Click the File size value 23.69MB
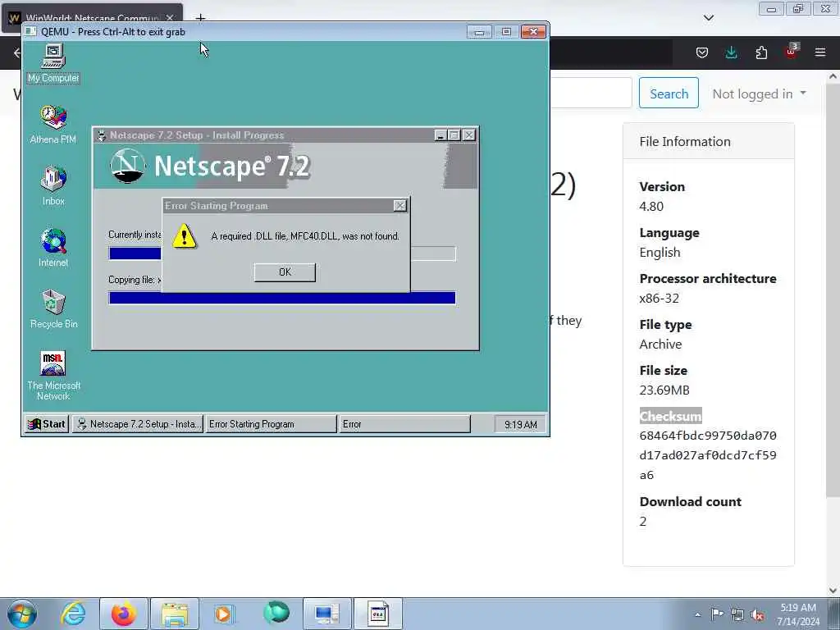 pos(664,390)
